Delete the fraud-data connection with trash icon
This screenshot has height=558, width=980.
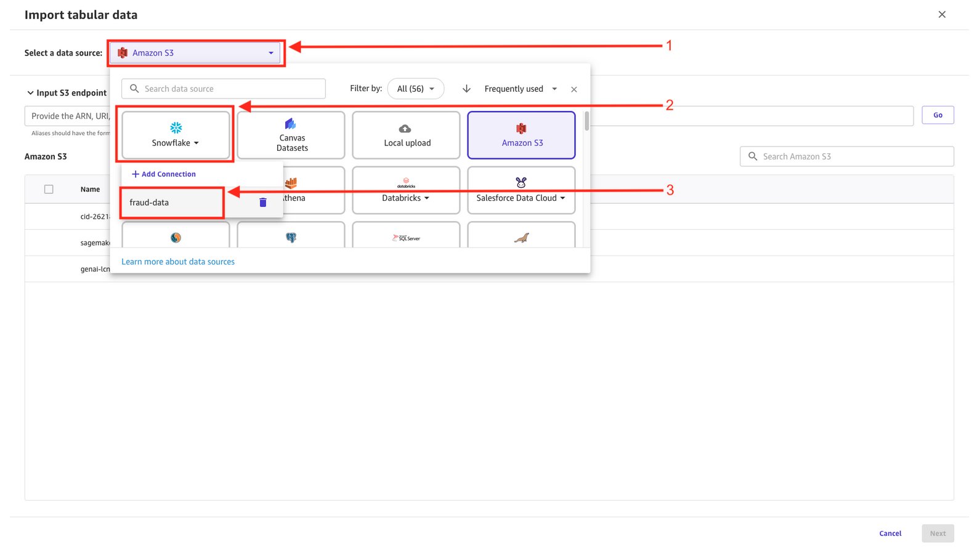pyautogui.click(x=263, y=203)
